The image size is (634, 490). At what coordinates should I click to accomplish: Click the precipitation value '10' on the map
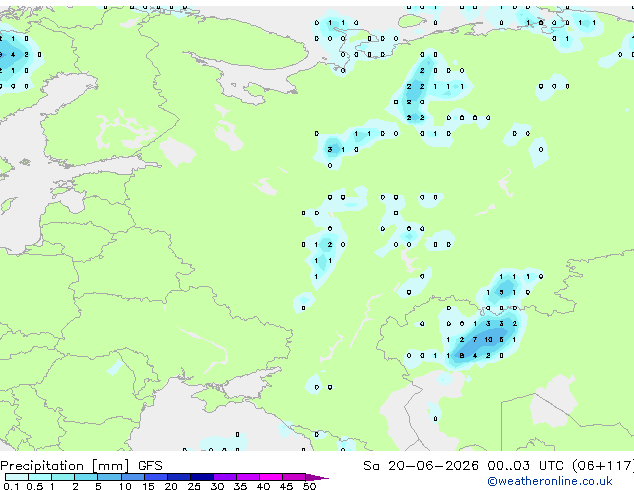[x=488, y=340]
